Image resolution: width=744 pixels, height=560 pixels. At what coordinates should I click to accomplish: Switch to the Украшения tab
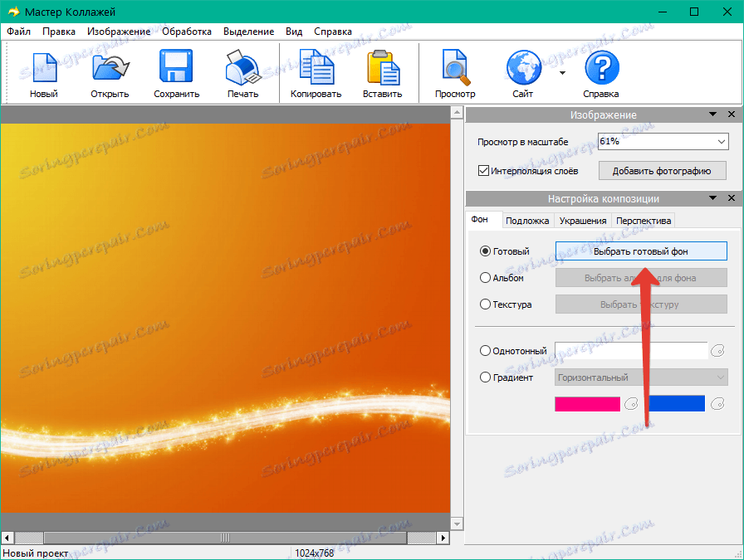(x=583, y=221)
